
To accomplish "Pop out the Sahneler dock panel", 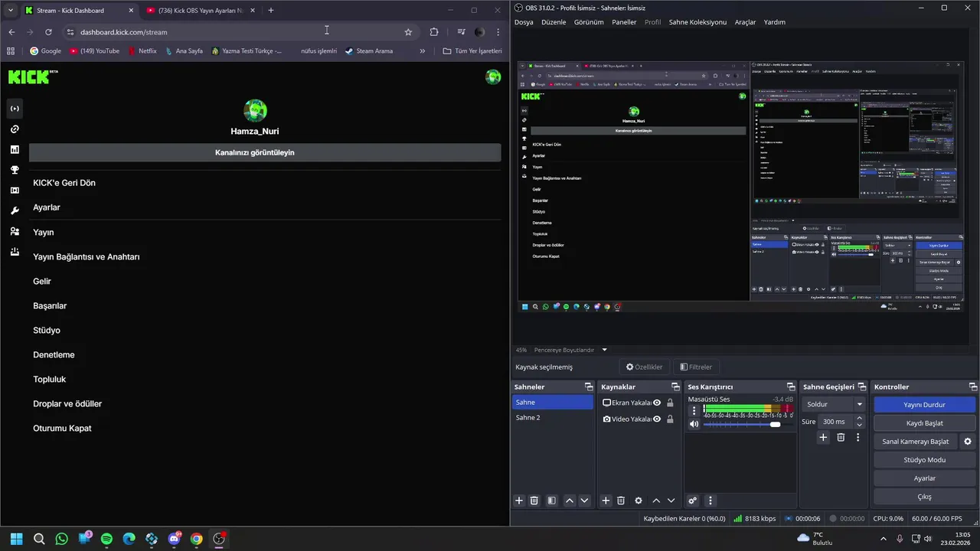I will point(588,387).
